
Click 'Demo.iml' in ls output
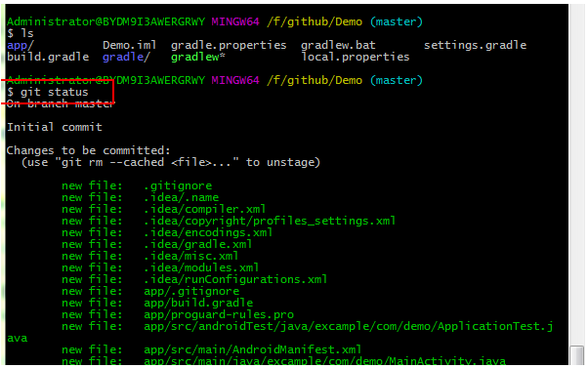click(129, 45)
